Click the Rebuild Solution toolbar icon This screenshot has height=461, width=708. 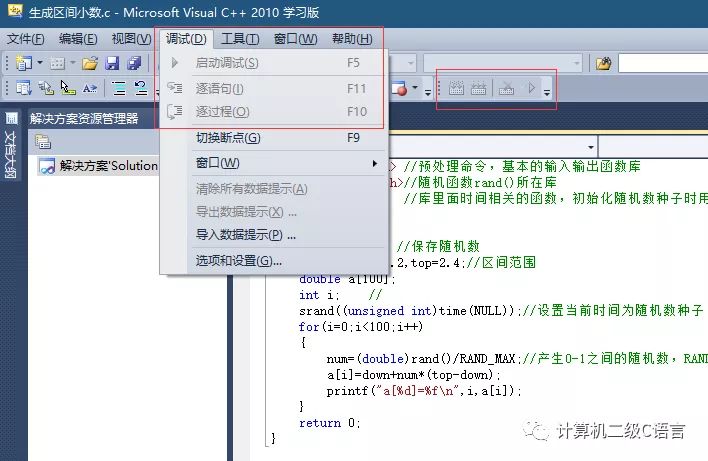click(x=479, y=88)
